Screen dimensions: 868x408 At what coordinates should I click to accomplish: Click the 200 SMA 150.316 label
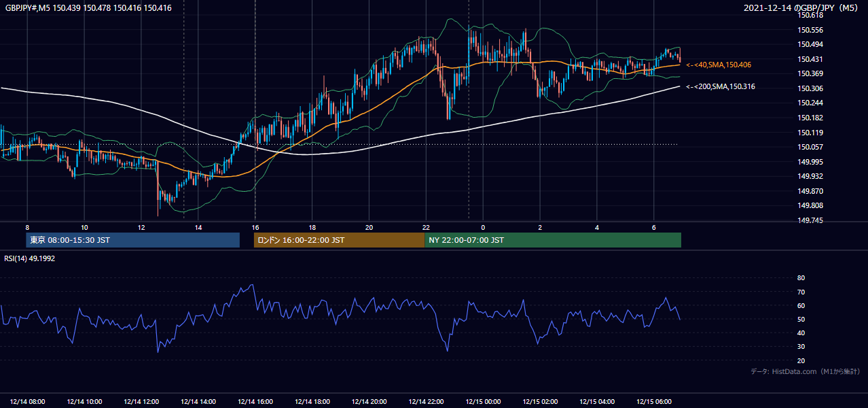click(721, 86)
